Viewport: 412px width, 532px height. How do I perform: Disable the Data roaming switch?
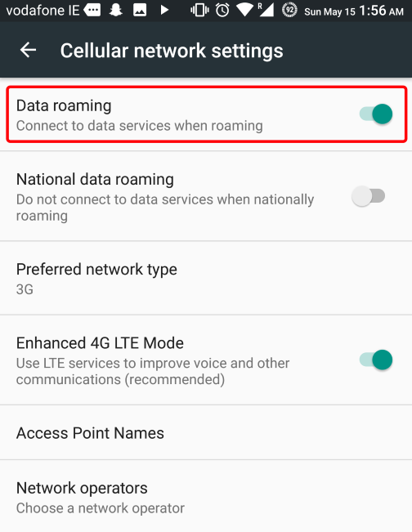tap(376, 114)
